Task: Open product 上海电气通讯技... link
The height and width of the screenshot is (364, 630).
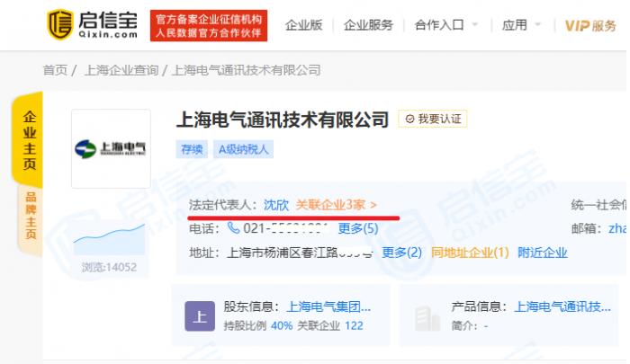Action: coord(562,306)
